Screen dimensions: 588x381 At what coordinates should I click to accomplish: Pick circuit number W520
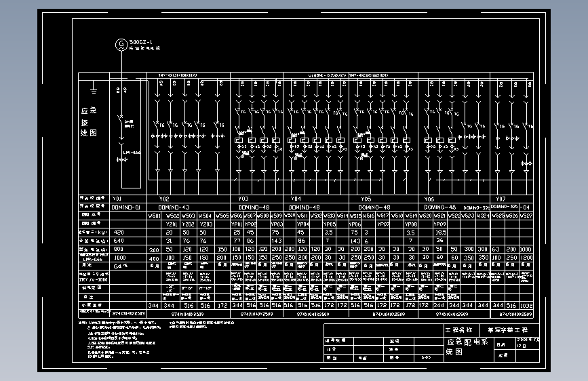click(x=425, y=216)
